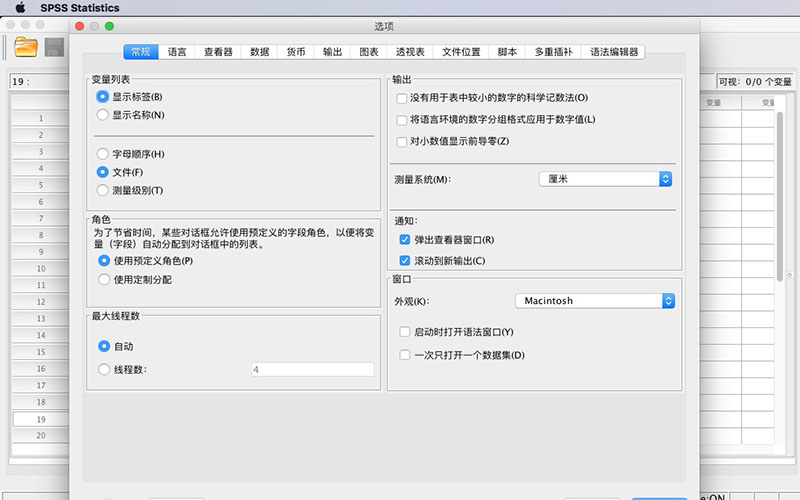Image resolution: width=800 pixels, height=500 pixels.
Task: Click row 20 header in data editor
Action: click(41, 436)
